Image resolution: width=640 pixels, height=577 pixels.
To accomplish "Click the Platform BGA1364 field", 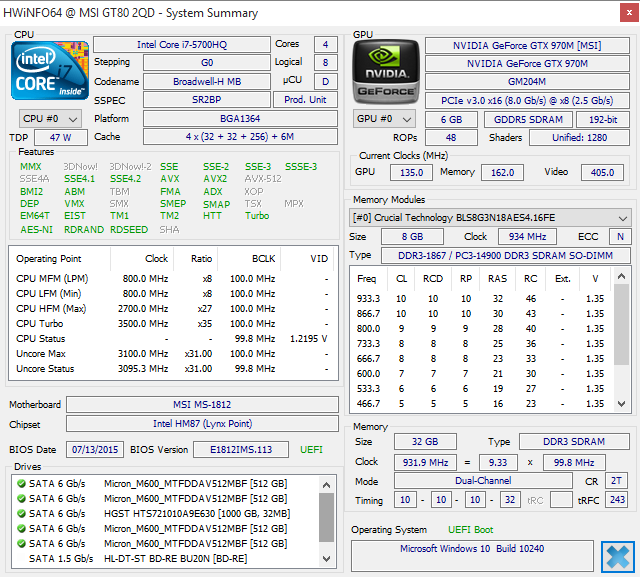I will pyautogui.click(x=240, y=118).
